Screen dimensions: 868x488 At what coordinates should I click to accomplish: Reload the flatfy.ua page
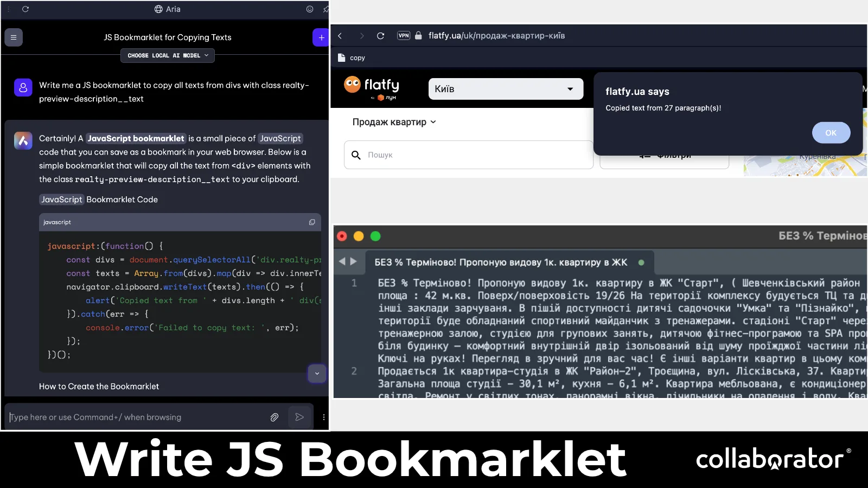pos(381,36)
